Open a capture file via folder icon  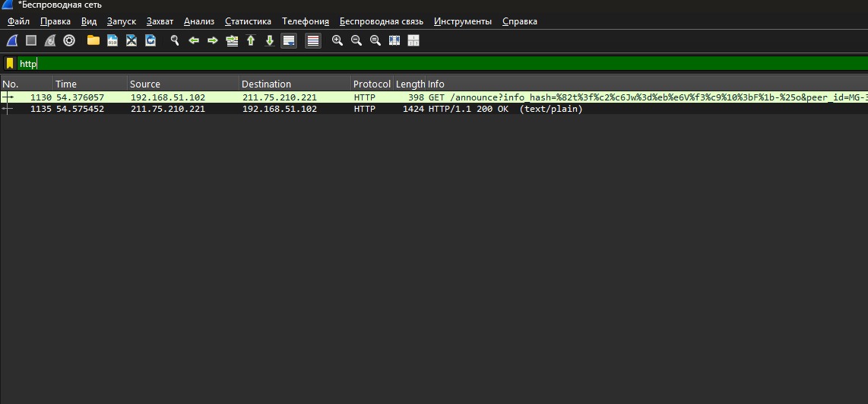click(93, 40)
